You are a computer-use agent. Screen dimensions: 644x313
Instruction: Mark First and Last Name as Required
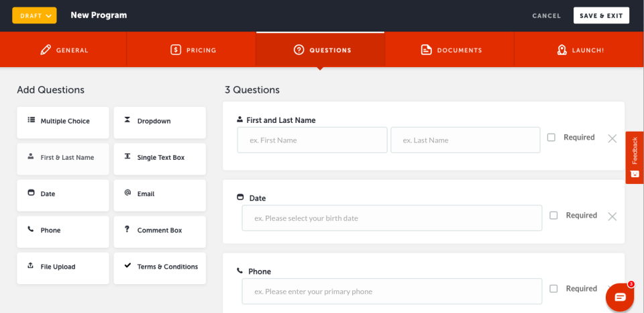pyautogui.click(x=551, y=138)
